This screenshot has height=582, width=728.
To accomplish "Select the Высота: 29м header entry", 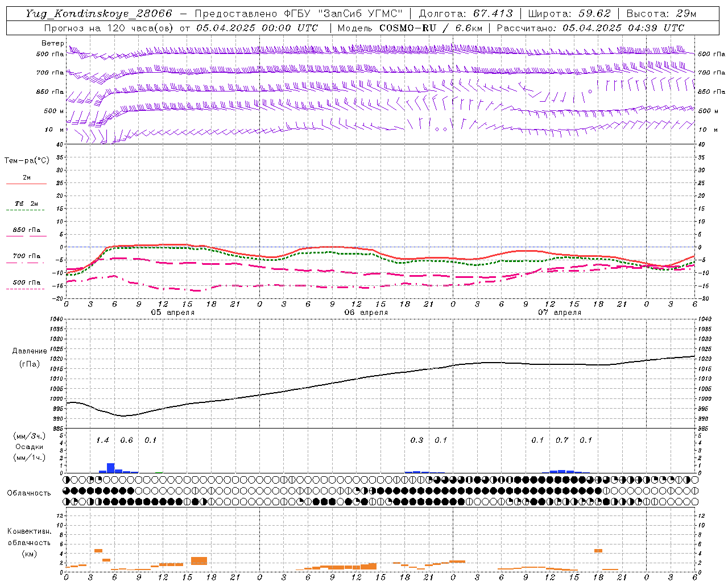I will point(661,14).
